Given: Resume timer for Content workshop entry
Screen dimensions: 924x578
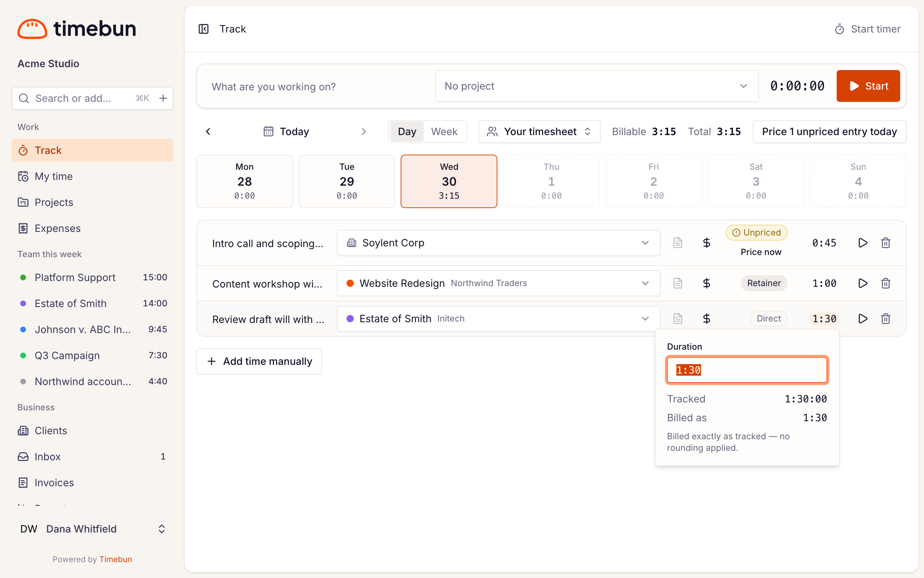Looking at the screenshot, I should pyautogui.click(x=863, y=283).
